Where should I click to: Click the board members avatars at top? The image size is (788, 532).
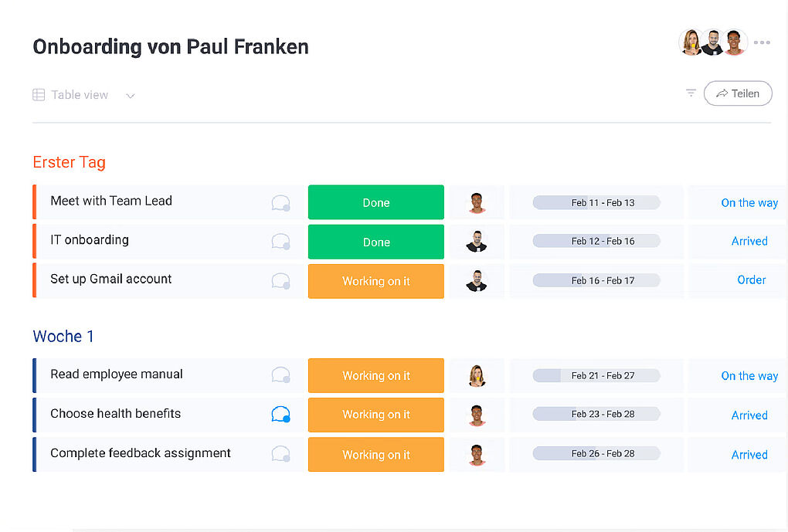click(712, 42)
